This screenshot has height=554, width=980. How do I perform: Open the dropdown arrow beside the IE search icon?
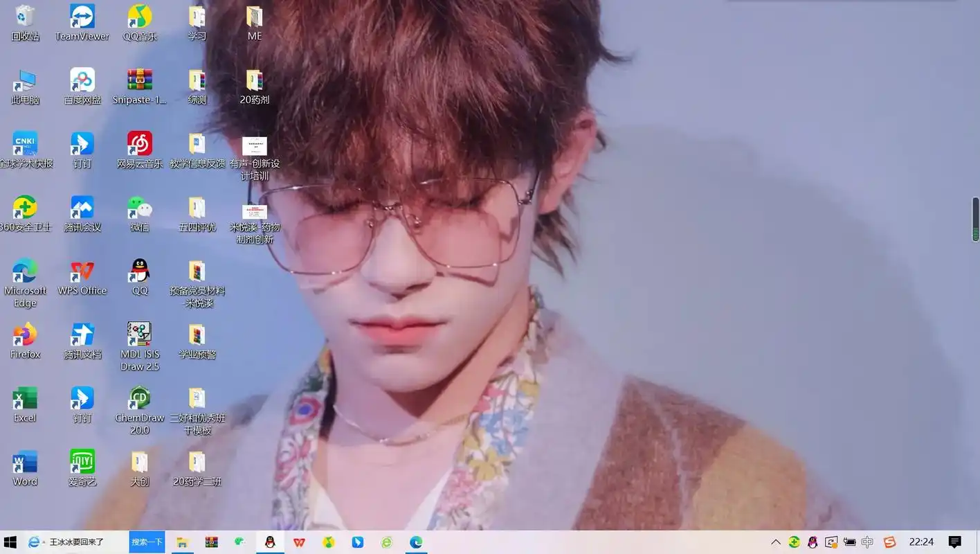pyautogui.click(x=44, y=542)
